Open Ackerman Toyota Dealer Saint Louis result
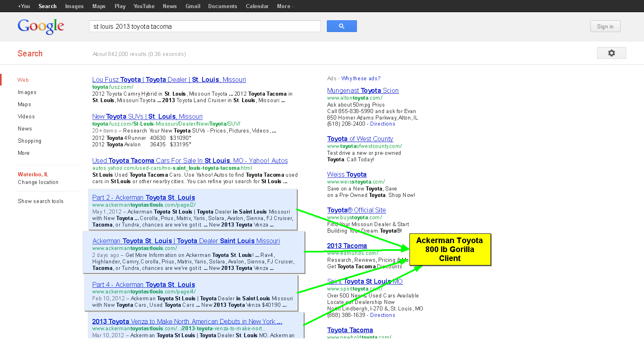 pos(186,241)
